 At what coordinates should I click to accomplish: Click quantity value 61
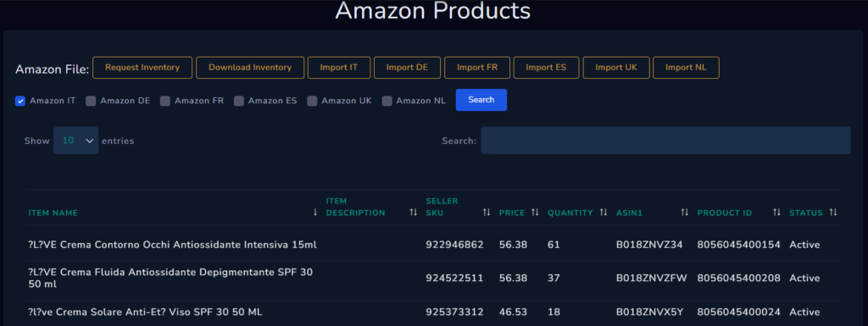[554, 244]
